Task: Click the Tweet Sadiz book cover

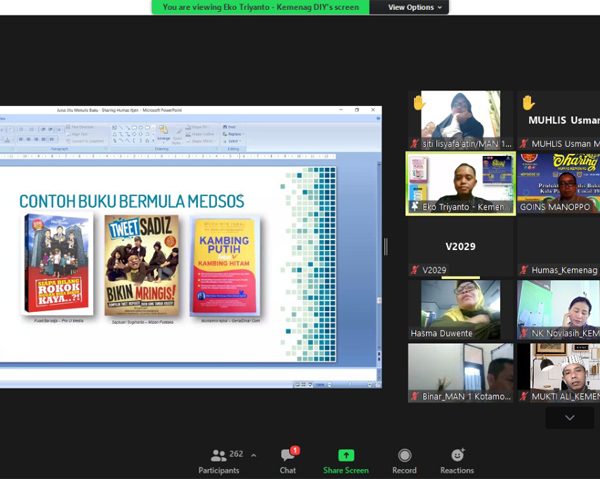Action: point(142,265)
